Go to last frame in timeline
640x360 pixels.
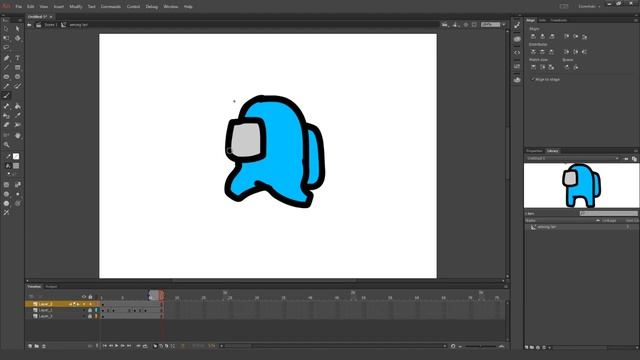point(129,346)
